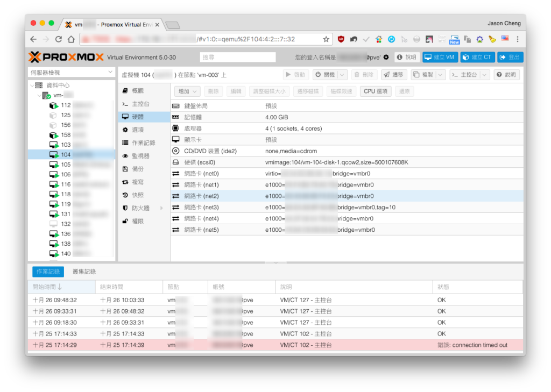Open the 監視器 monitor section
Screen dimensions: 551x392
tap(144, 156)
